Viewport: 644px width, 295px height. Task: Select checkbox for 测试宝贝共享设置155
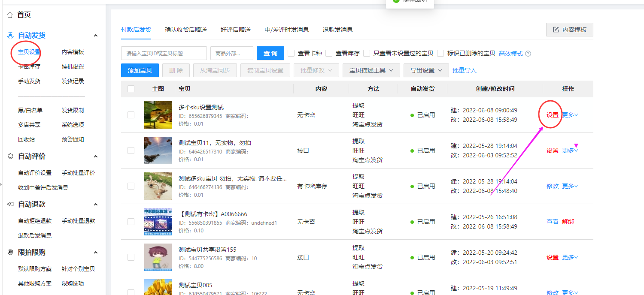pyautogui.click(x=131, y=257)
